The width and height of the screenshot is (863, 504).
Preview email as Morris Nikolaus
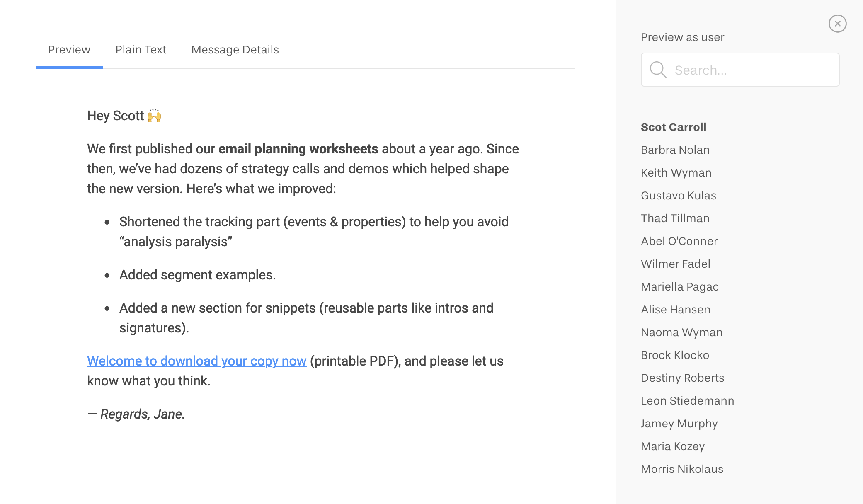coord(682,469)
